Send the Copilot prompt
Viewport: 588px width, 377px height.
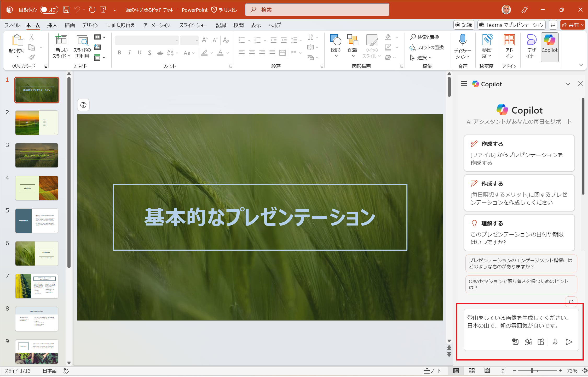tap(569, 342)
